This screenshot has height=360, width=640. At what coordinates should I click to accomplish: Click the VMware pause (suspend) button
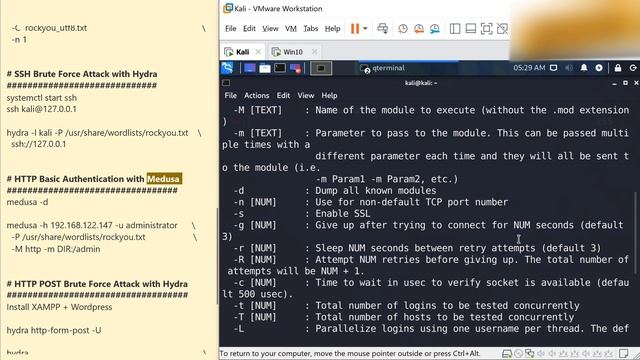pos(355,29)
